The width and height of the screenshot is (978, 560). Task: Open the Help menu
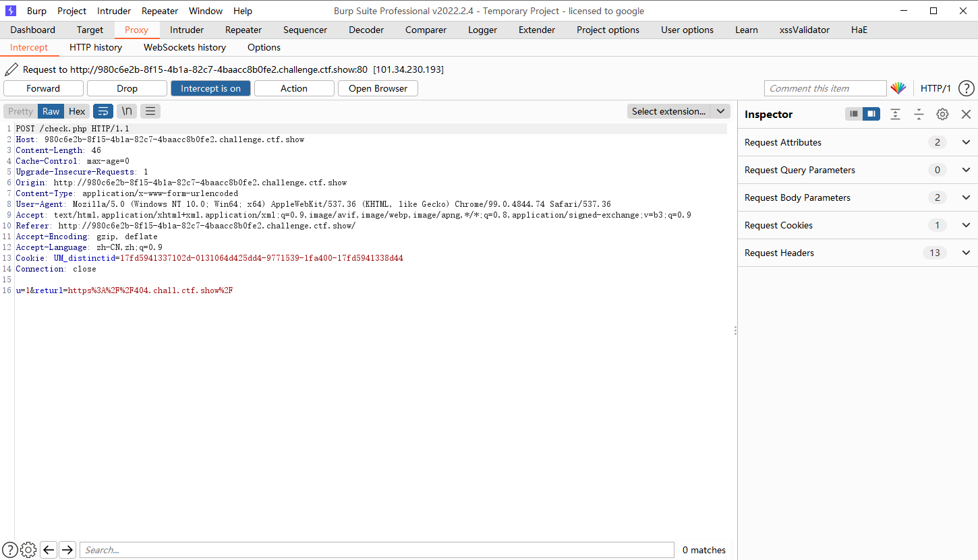click(243, 11)
